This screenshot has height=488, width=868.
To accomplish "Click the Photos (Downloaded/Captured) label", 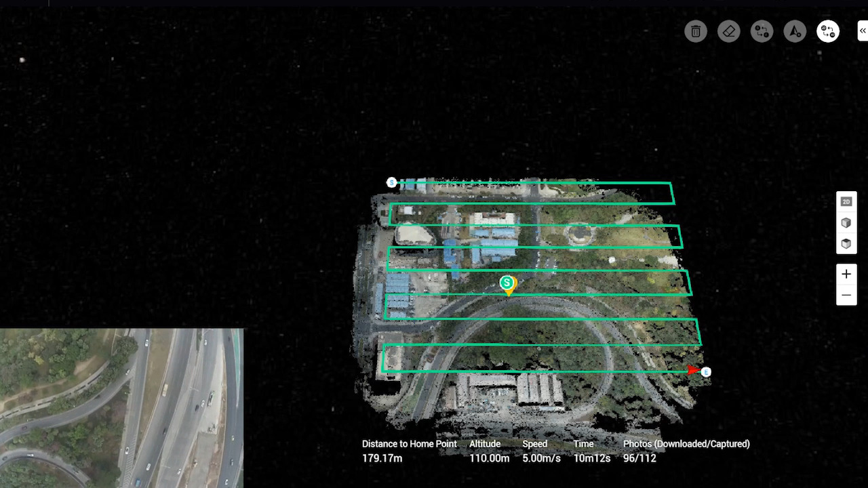I will [686, 444].
